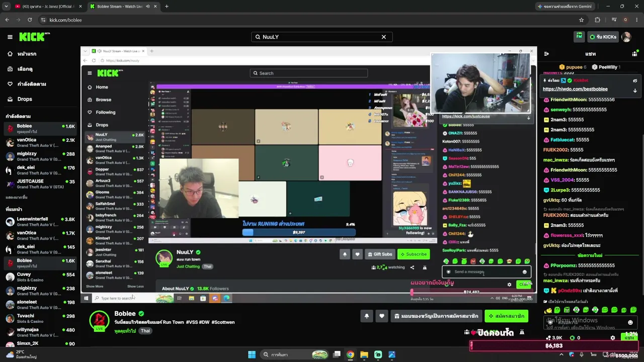This screenshot has width=644, height=362.
Task: Open the green Kick store icon
Action: coord(579,37)
